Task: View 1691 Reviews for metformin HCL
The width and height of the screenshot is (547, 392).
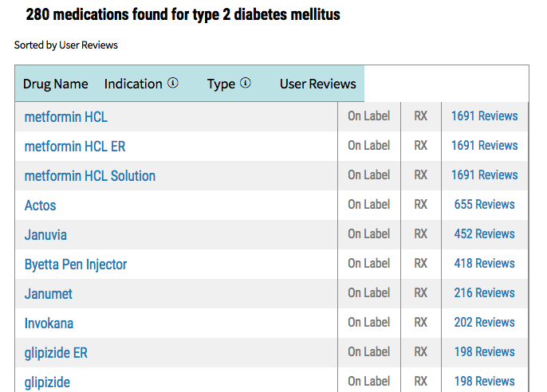Action: click(x=485, y=116)
